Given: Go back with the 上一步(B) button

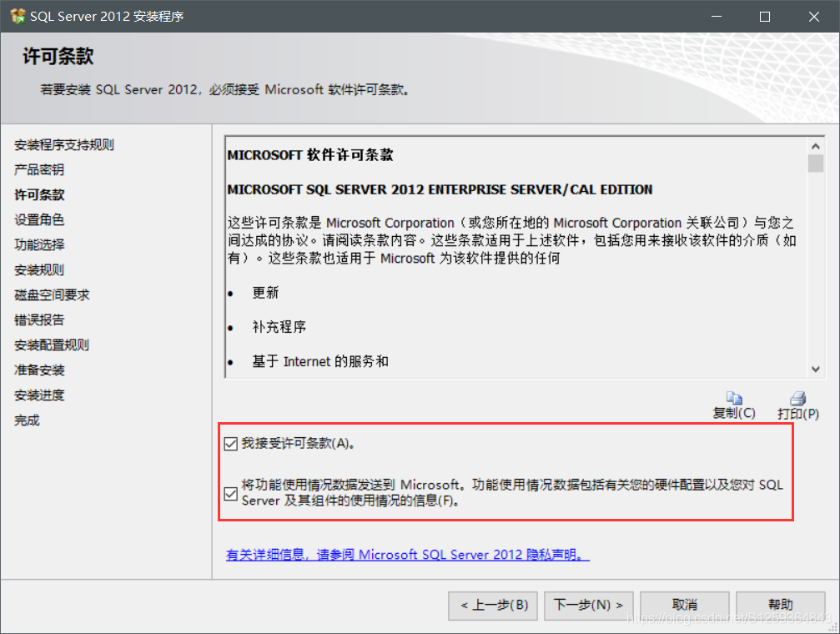Looking at the screenshot, I should click(493, 606).
